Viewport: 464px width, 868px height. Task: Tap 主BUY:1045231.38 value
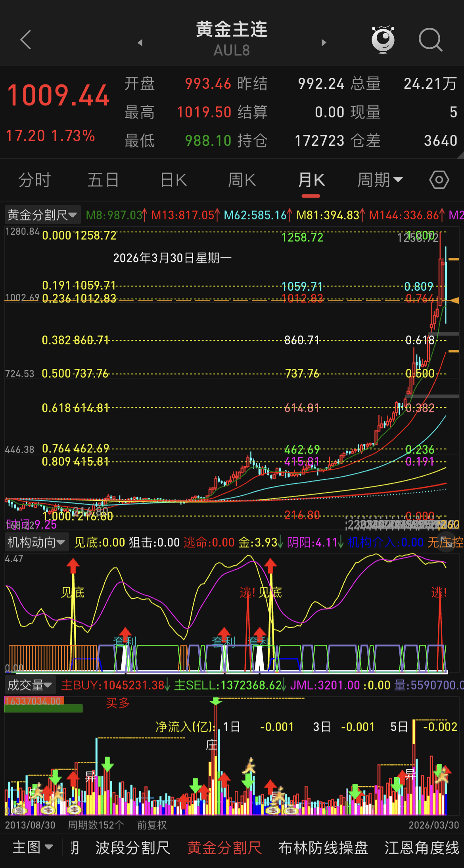click(x=116, y=685)
